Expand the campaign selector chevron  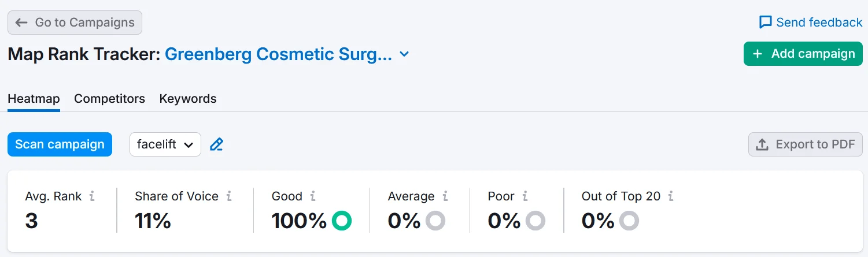(x=405, y=54)
